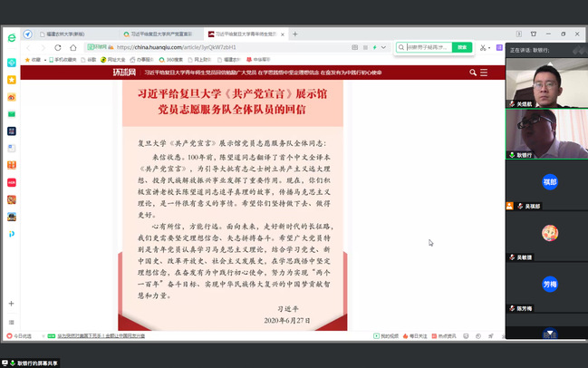Click the search icon on the Huanqiu header

pos(473,72)
